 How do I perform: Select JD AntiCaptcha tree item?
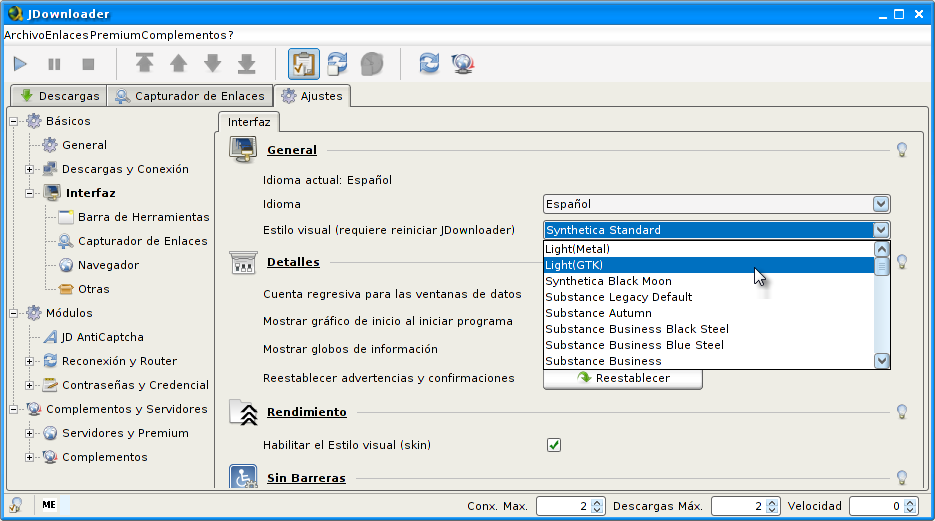click(94, 337)
